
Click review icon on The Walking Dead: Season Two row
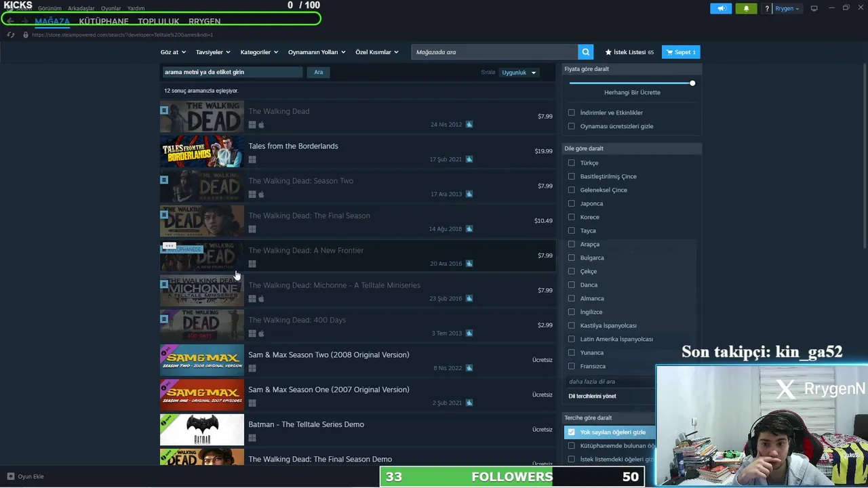[x=469, y=194]
